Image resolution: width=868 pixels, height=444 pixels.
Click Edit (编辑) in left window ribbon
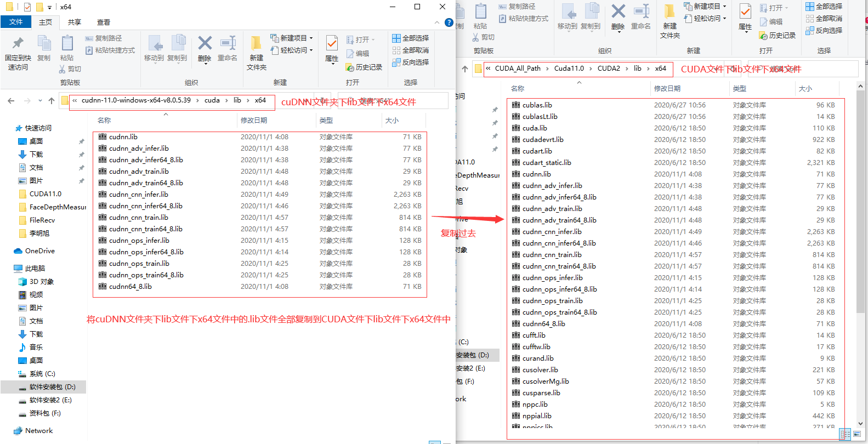click(358, 54)
